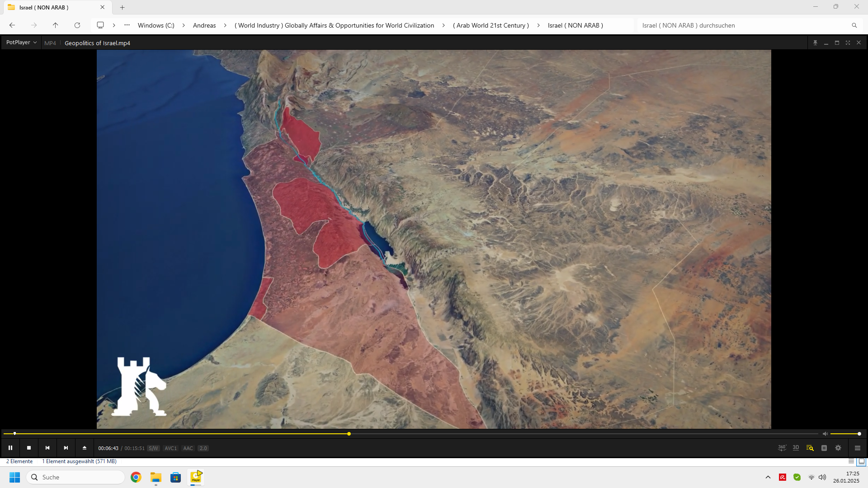Skip to the previous file

pos(47,448)
